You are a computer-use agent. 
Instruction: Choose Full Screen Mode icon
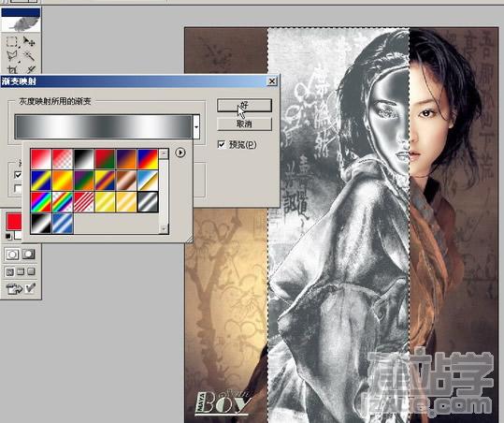tap(31, 271)
